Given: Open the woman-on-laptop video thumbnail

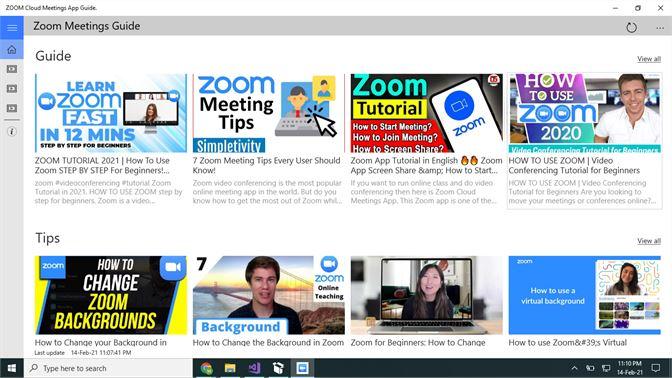Looking at the screenshot, I should click(426, 295).
